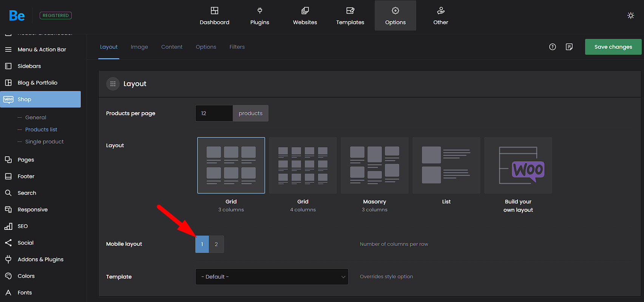
Task: Switch to the Layout tab
Action: click(109, 47)
